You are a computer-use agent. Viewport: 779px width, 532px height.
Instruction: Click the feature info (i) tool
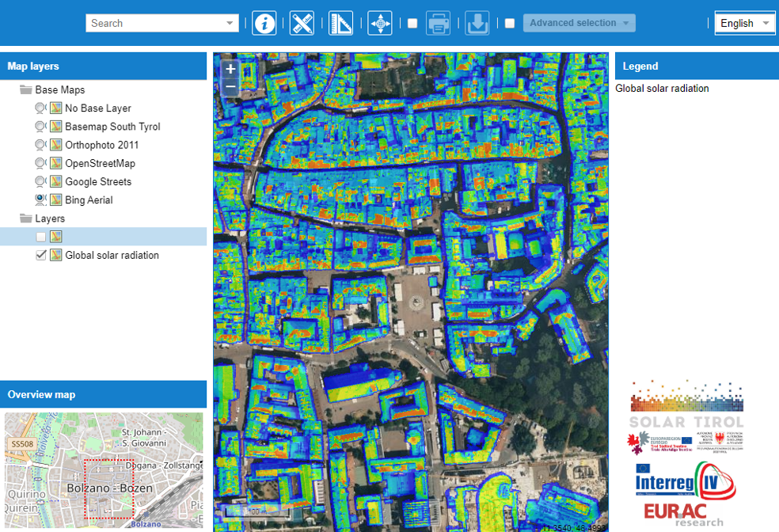pyautogui.click(x=264, y=23)
